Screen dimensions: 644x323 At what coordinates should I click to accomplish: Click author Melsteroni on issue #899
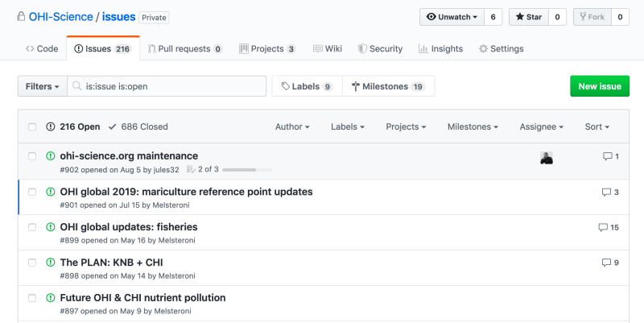point(176,240)
